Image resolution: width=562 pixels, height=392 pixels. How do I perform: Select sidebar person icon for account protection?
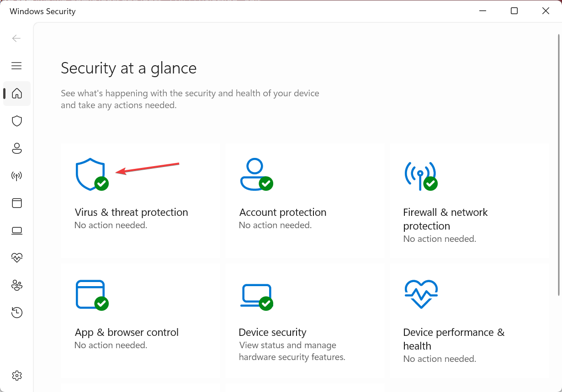click(x=17, y=148)
